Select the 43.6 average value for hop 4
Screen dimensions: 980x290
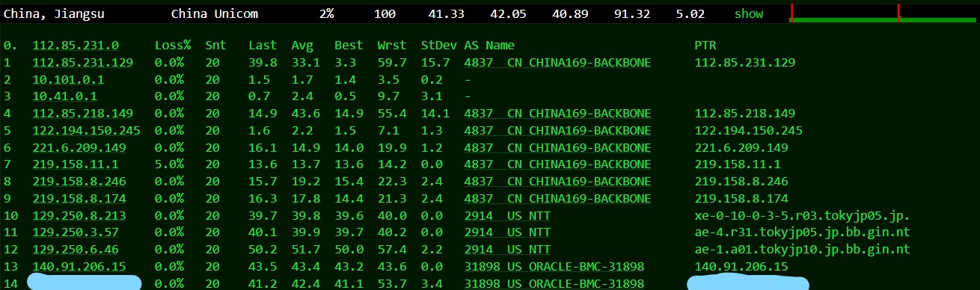[306, 113]
